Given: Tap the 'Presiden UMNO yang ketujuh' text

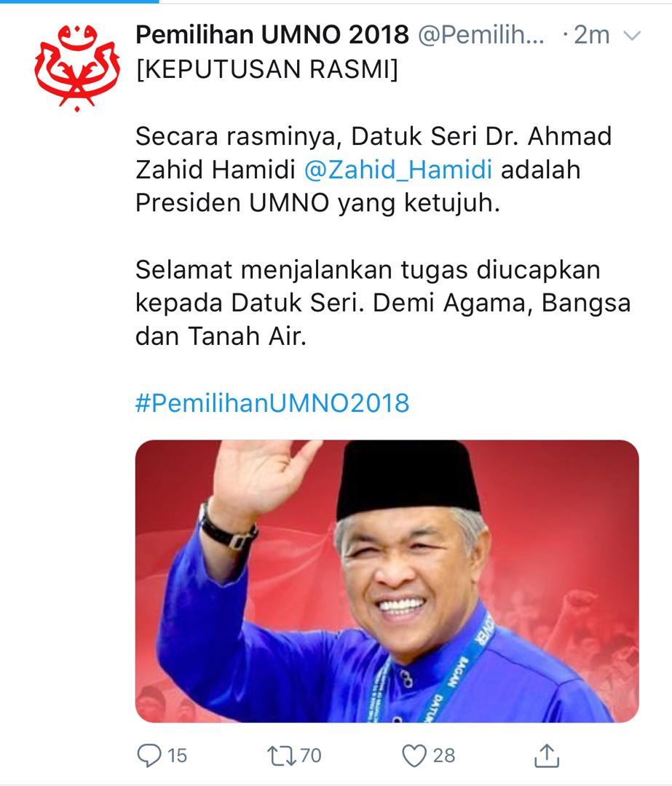Looking at the screenshot, I should point(318,203).
